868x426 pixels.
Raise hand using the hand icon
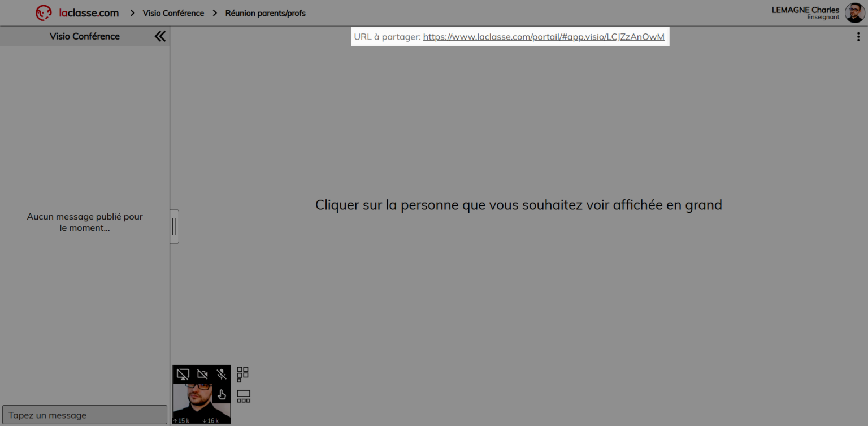[222, 394]
